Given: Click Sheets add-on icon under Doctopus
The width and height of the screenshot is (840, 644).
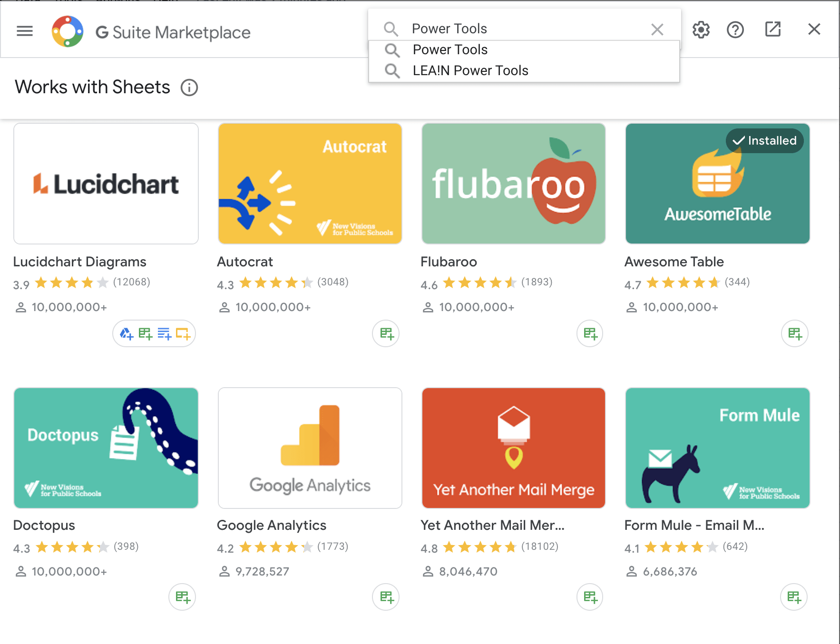Looking at the screenshot, I should [182, 597].
